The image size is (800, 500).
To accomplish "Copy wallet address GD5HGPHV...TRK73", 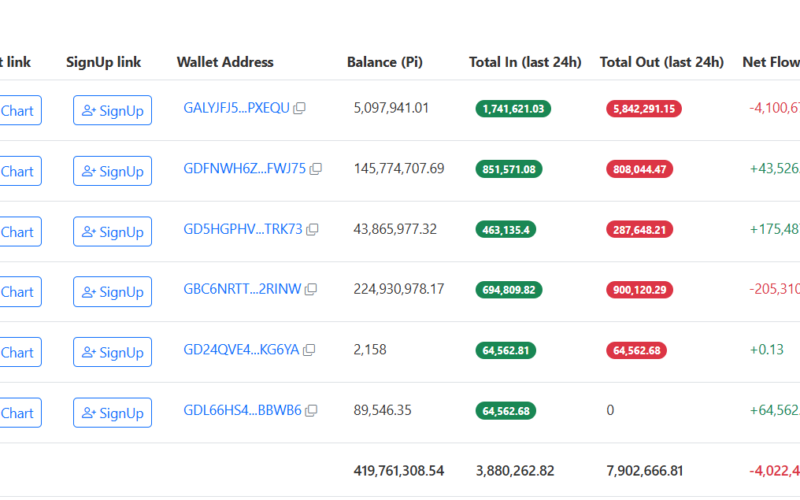I will coord(312,230).
